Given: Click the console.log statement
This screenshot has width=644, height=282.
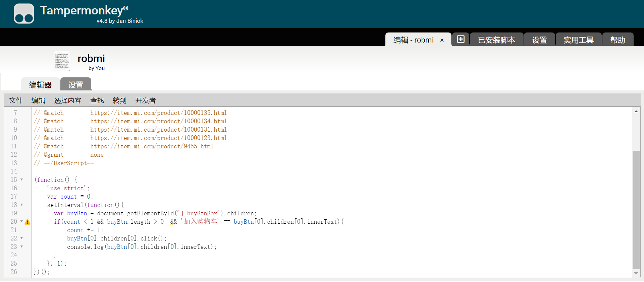Looking at the screenshot, I should (x=142, y=247).
